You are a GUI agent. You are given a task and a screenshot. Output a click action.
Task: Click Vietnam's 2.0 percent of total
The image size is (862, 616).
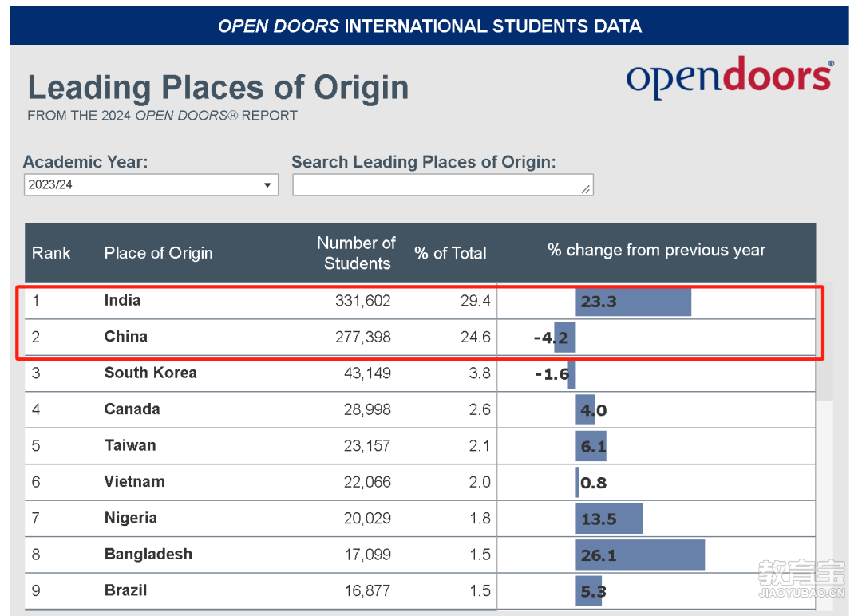[x=480, y=482]
